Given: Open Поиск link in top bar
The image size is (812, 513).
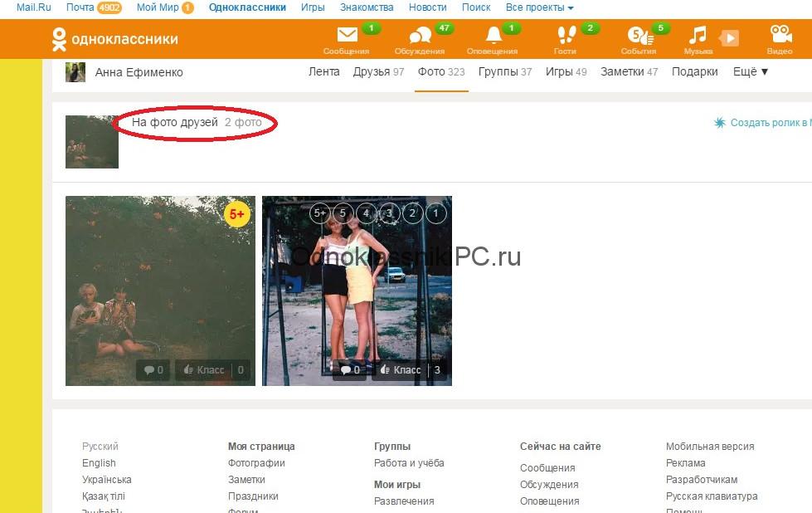Looking at the screenshot, I should pos(476,7).
